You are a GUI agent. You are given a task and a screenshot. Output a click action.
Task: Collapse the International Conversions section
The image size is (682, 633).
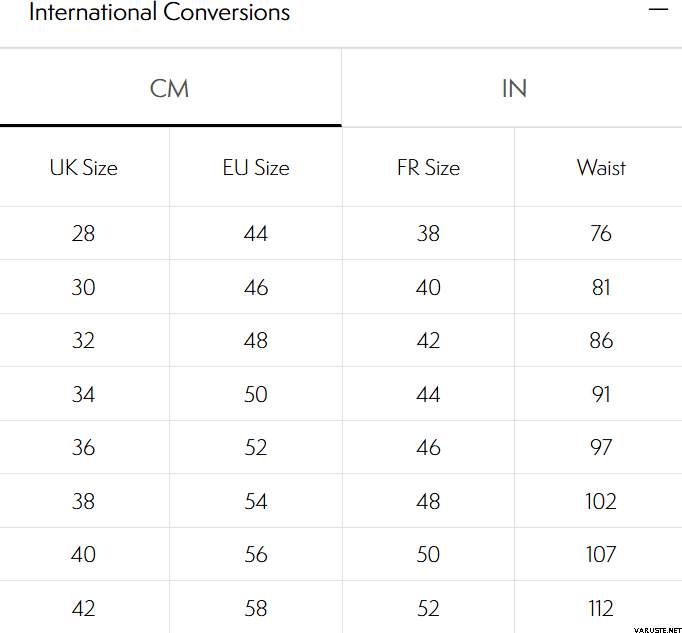(x=657, y=10)
